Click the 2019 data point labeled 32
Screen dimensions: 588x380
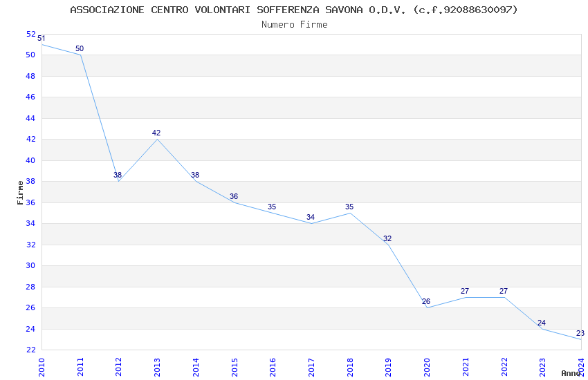pos(389,245)
